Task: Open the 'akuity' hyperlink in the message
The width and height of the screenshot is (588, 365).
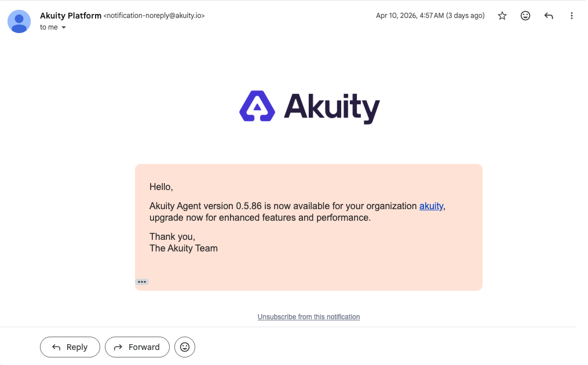Action: click(x=430, y=206)
